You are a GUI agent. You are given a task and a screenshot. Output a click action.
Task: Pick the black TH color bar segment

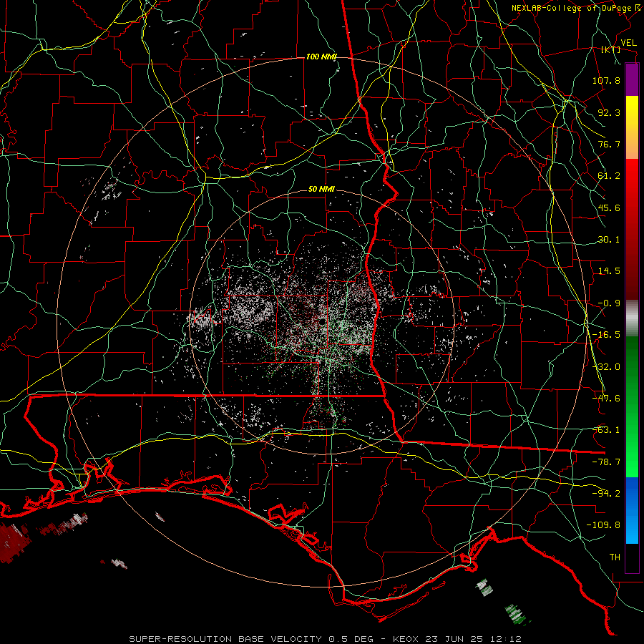(x=632, y=557)
